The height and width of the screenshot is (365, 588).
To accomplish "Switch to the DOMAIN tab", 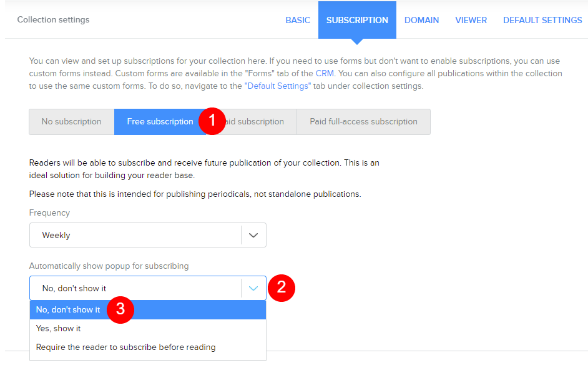I will (421, 20).
